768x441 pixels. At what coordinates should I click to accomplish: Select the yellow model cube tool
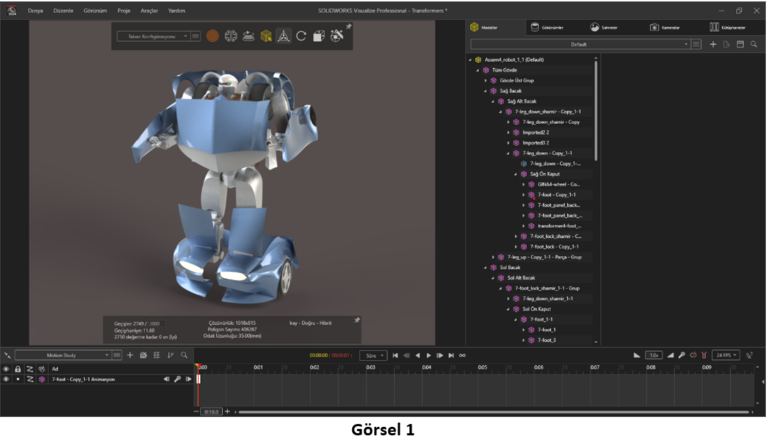tap(266, 36)
